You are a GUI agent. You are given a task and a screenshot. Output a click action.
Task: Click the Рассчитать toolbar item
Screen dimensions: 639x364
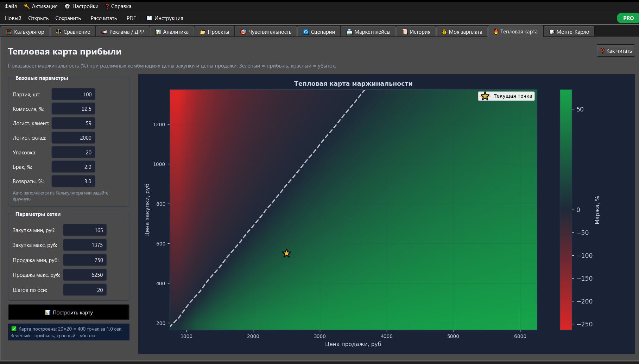click(104, 18)
